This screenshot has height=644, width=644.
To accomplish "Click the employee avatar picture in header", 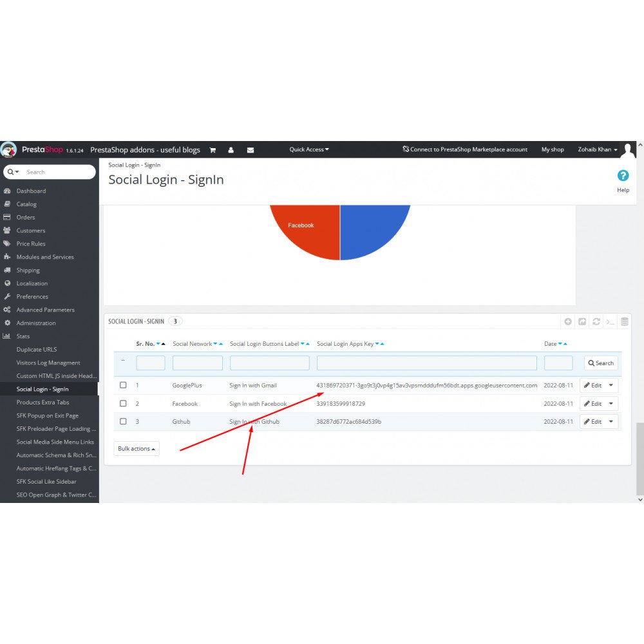I will click(627, 149).
